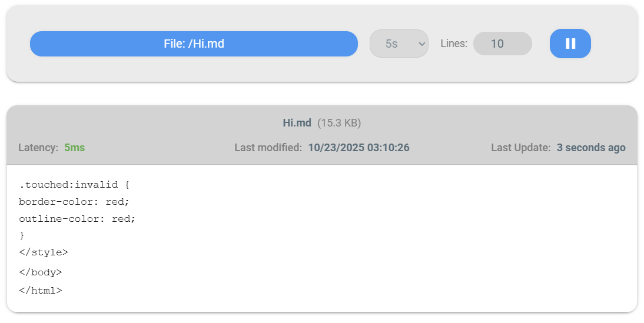
Task: Focus the Lines count input field
Action: 502,44
